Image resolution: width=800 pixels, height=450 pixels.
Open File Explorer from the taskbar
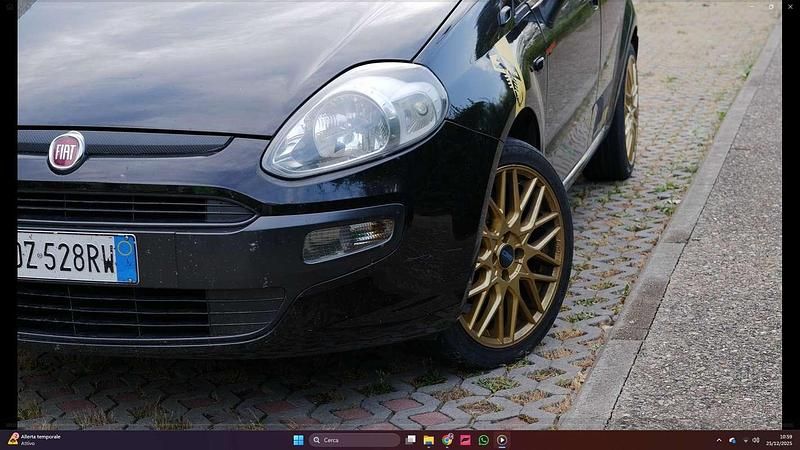[x=429, y=440]
